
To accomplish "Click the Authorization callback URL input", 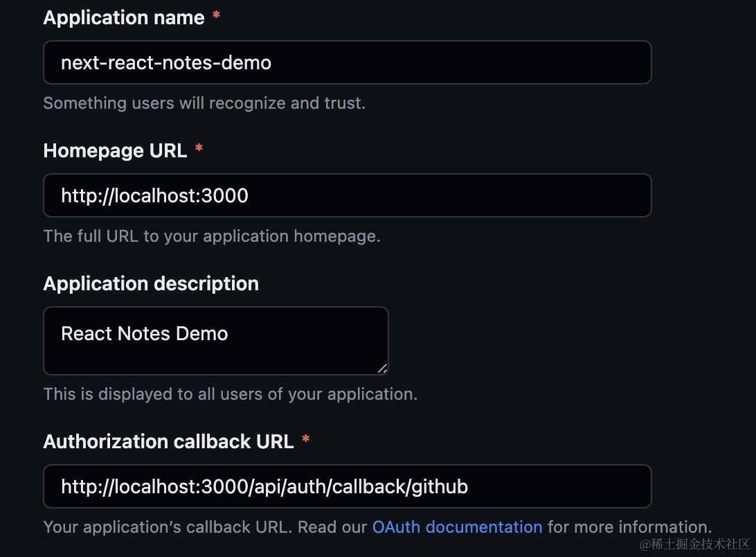I will [346, 486].
